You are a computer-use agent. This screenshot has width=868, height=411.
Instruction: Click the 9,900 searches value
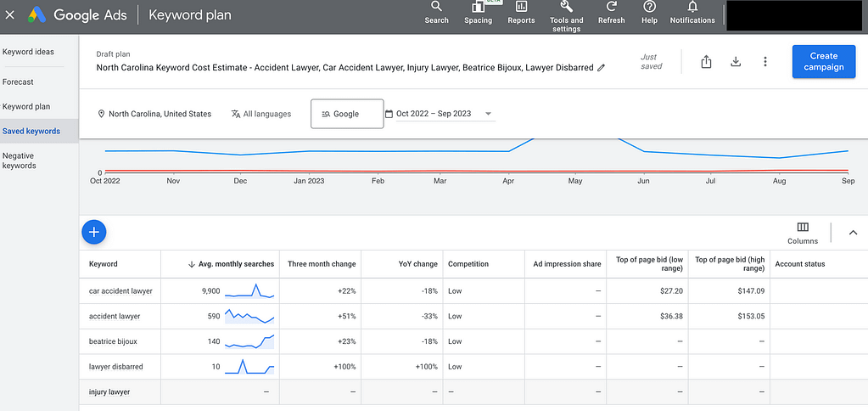[211, 290]
